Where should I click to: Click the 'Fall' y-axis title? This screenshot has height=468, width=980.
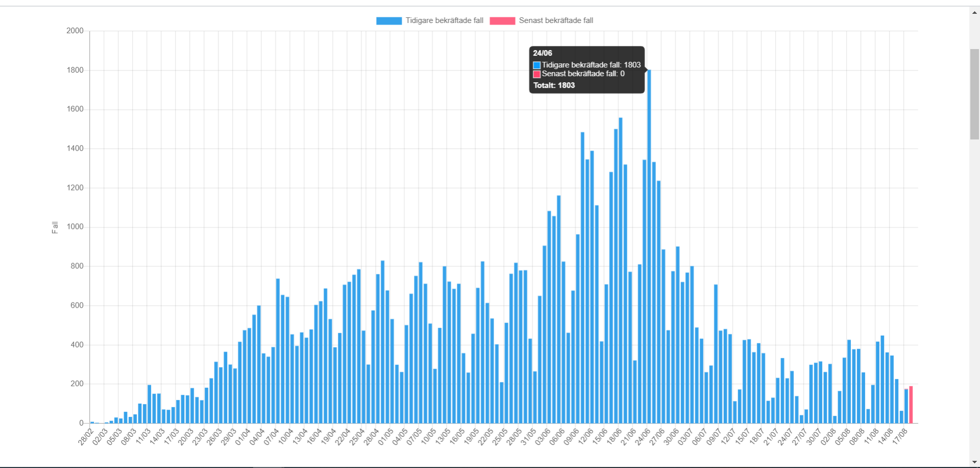tap(55, 228)
